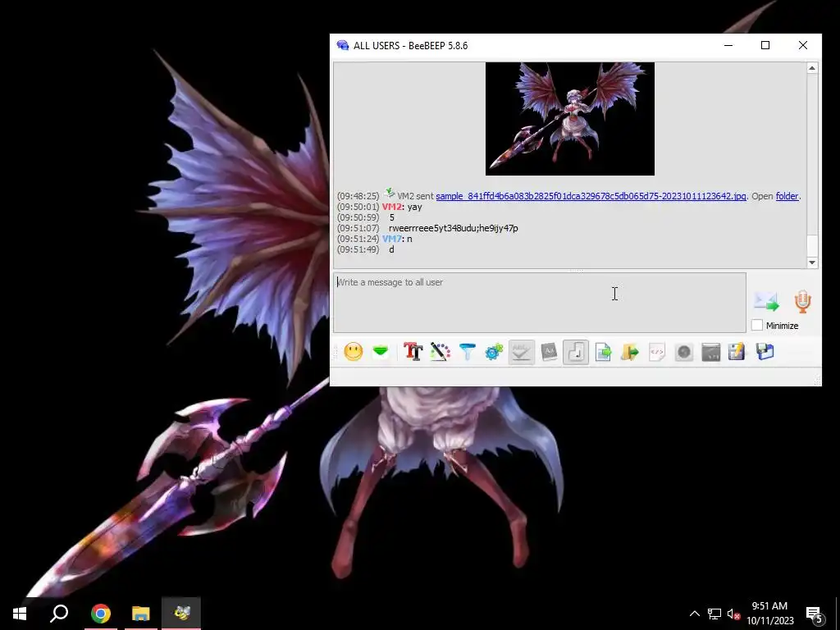Send the message with envelope arrow button
840x630 pixels.
[x=766, y=302]
